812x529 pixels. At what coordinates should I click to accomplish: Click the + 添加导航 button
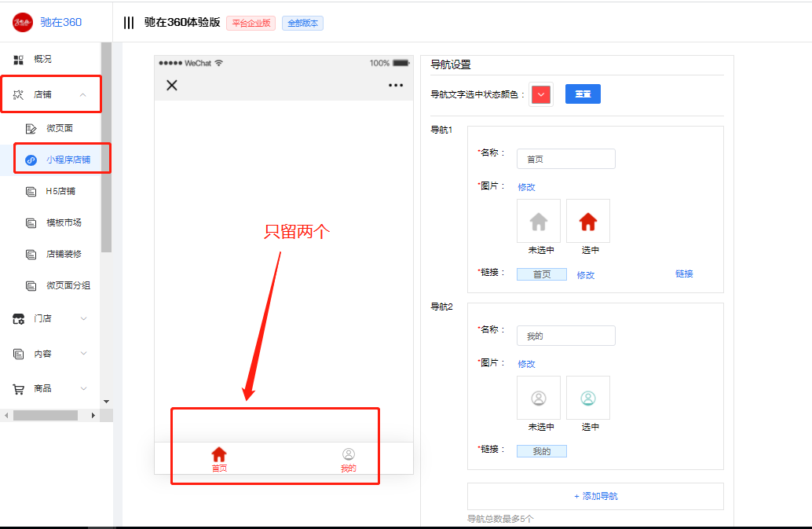click(595, 496)
